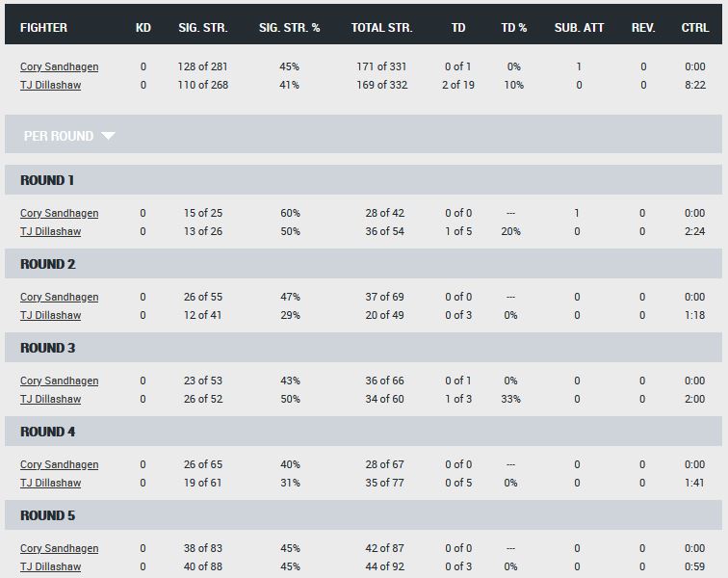Open Cory Sandhagen link under Round 5
The height and width of the screenshot is (578, 728).
(x=60, y=548)
